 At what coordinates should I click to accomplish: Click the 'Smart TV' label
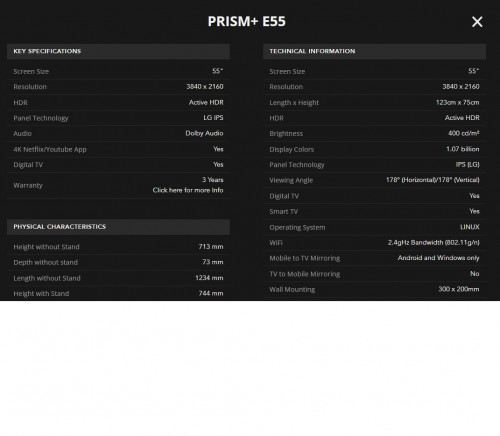pos(283,212)
